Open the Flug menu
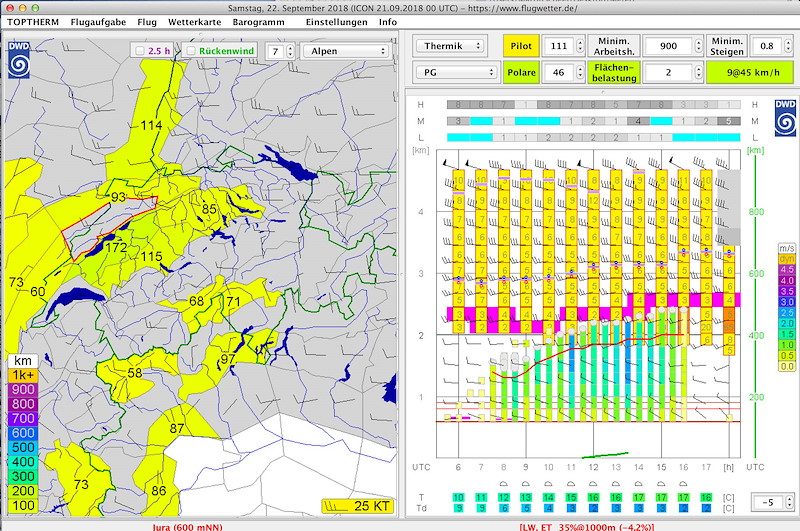The image size is (800, 531). pos(147,22)
